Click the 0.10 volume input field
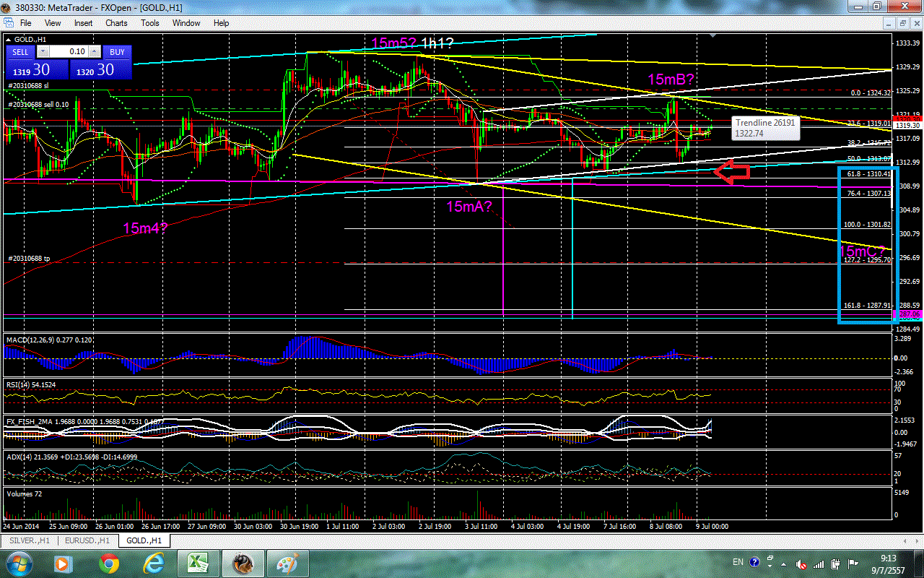 [x=69, y=52]
